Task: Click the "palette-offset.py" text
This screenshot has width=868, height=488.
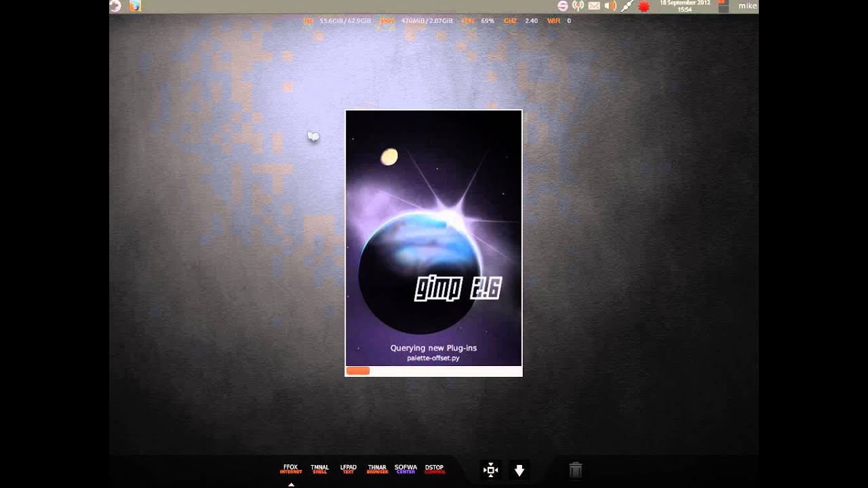Action: [433, 358]
